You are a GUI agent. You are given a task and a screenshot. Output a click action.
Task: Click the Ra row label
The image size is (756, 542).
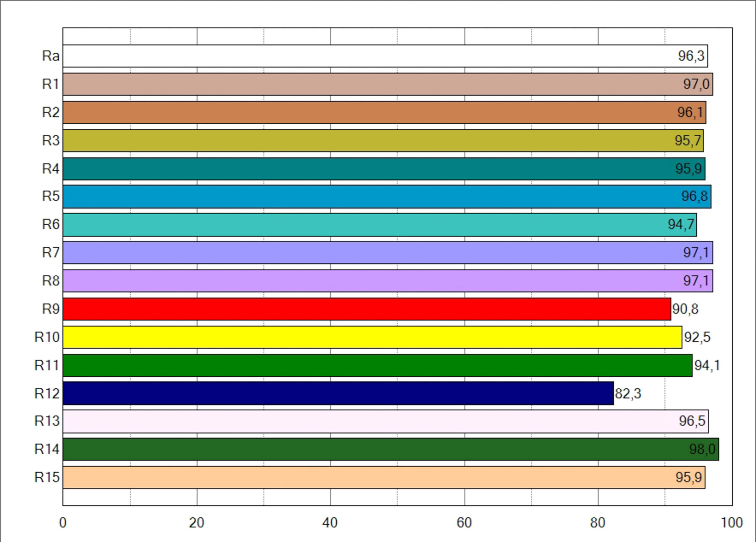click(x=51, y=56)
